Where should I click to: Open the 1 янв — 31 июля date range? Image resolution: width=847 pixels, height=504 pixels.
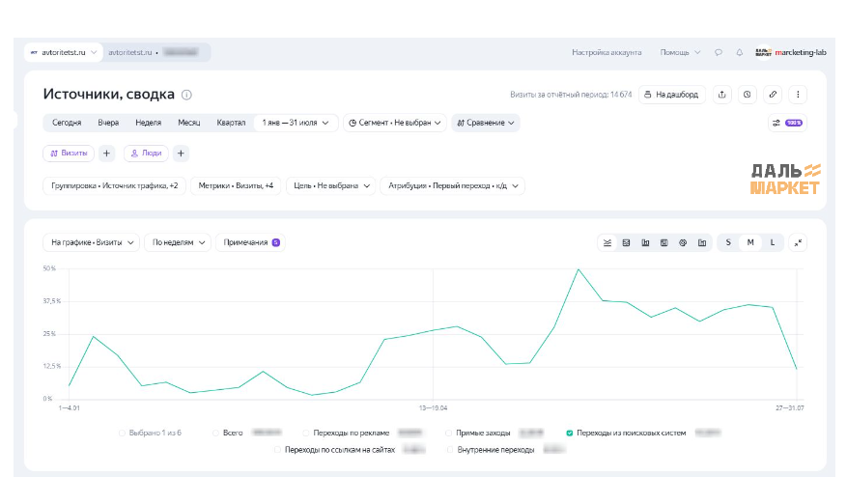[296, 124]
